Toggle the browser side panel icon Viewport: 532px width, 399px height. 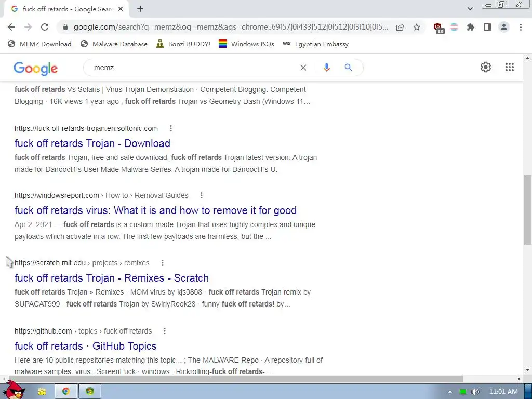487,27
